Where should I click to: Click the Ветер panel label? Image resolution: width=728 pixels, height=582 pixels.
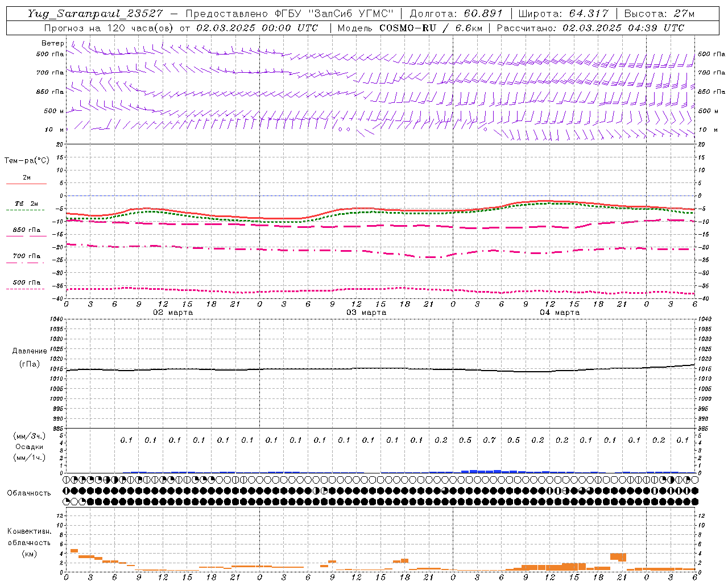[52, 43]
